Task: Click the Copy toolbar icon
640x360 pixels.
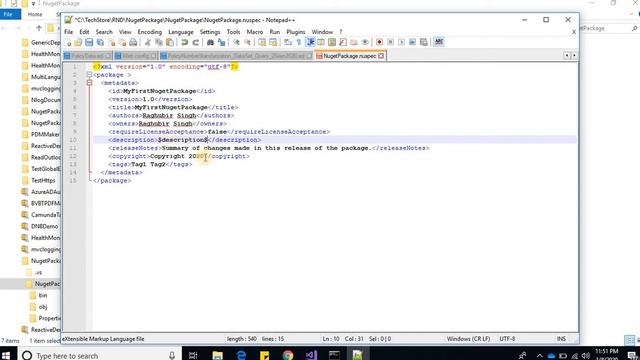Action: [159, 42]
